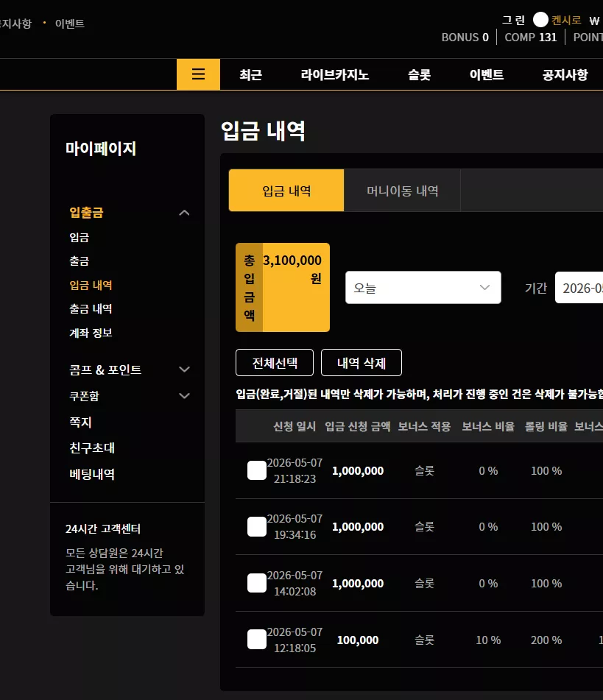Click the COMP 131 balance
Image resolution: width=603 pixels, height=700 pixels.
pyautogui.click(x=531, y=37)
